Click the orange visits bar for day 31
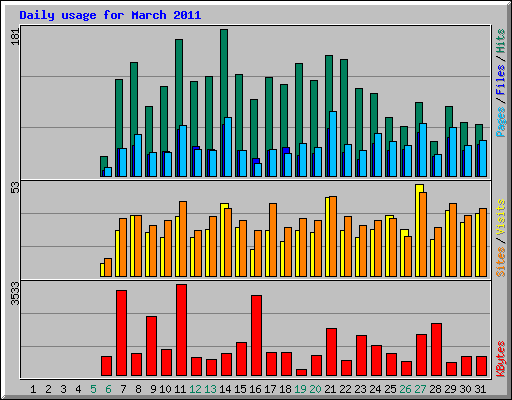The width and height of the screenshot is (512, 400). [483, 243]
